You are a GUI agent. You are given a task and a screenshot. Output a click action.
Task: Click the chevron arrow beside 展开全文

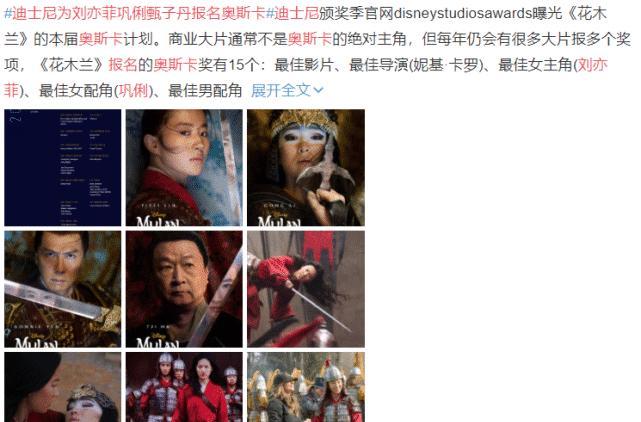(318, 91)
